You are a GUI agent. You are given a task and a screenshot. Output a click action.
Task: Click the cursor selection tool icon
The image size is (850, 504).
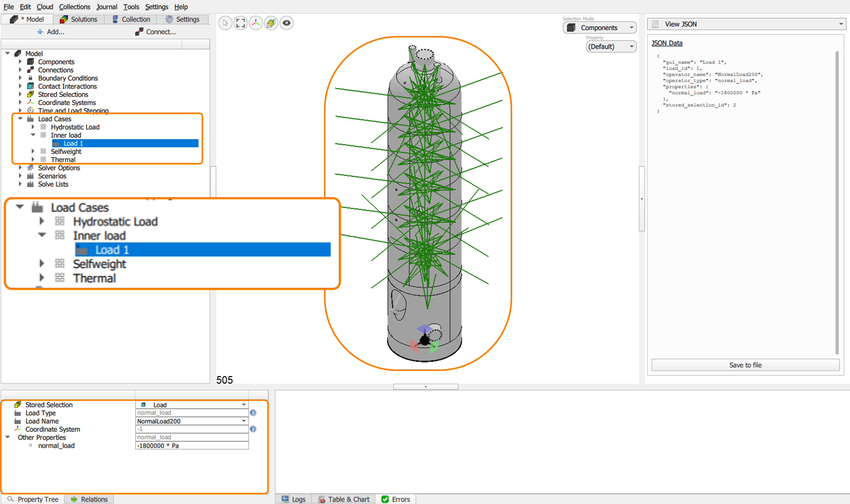point(225,23)
